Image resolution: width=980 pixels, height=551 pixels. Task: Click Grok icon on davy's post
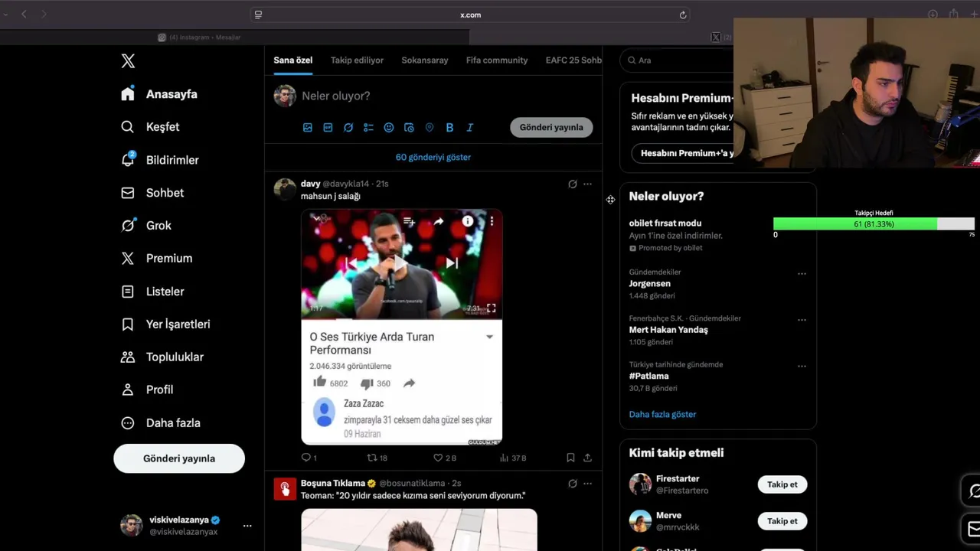pos(572,184)
